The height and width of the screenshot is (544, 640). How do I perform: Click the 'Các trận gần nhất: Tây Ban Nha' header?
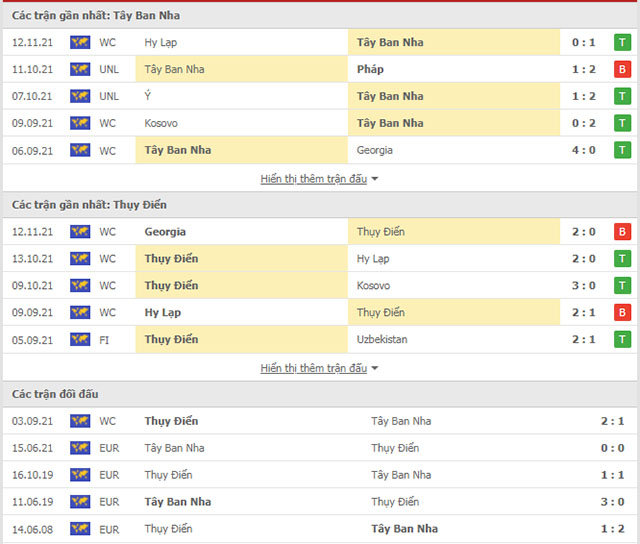coord(97,16)
